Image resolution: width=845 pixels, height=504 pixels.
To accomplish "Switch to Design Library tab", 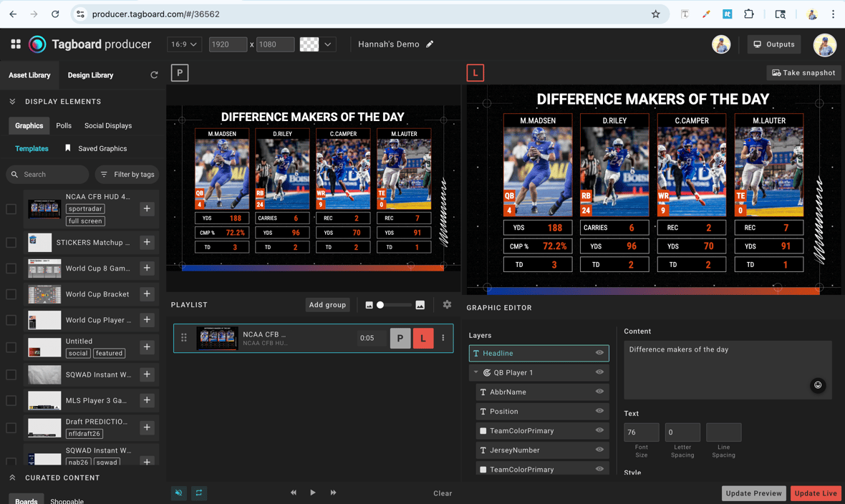I will [90, 75].
